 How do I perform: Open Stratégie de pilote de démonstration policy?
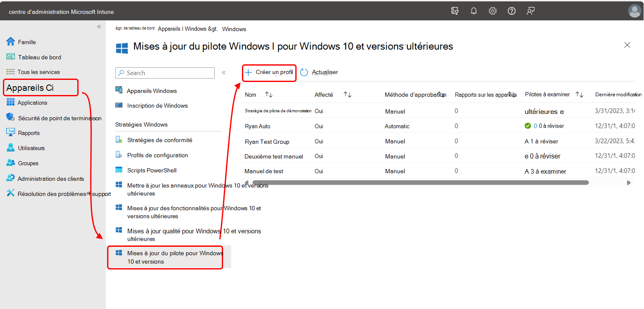click(x=278, y=111)
